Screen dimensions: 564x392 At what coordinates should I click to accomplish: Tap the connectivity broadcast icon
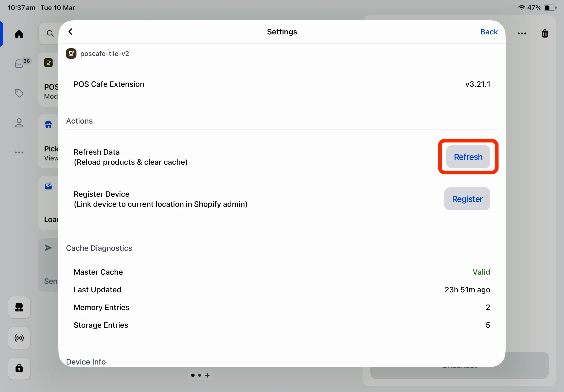tap(19, 338)
